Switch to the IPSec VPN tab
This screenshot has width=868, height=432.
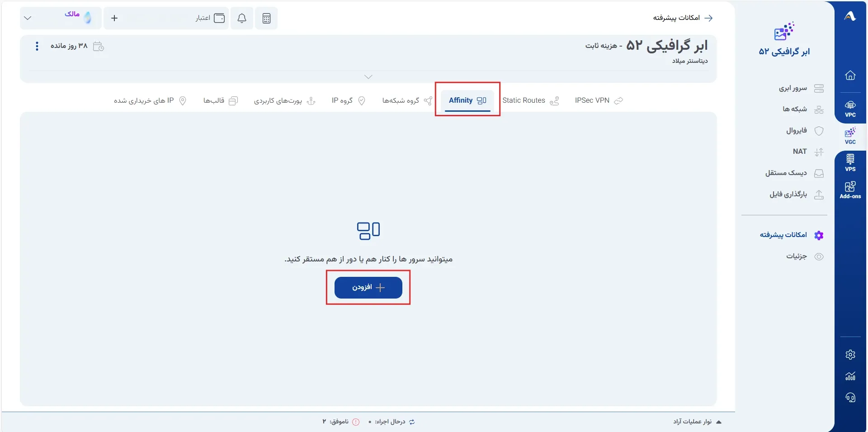click(x=599, y=100)
